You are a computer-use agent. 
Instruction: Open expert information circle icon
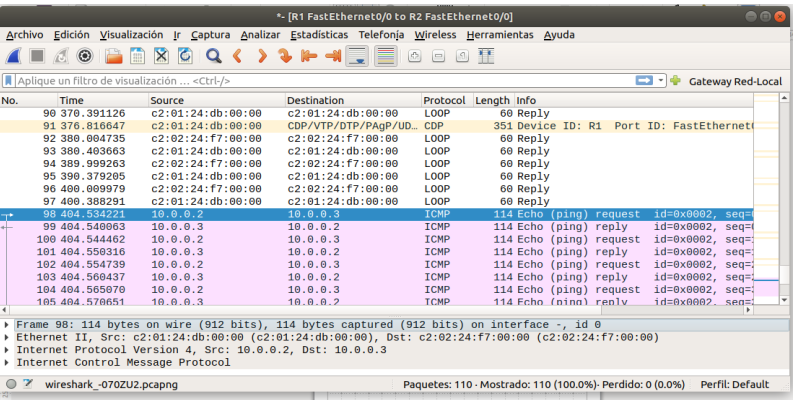click(x=11, y=384)
